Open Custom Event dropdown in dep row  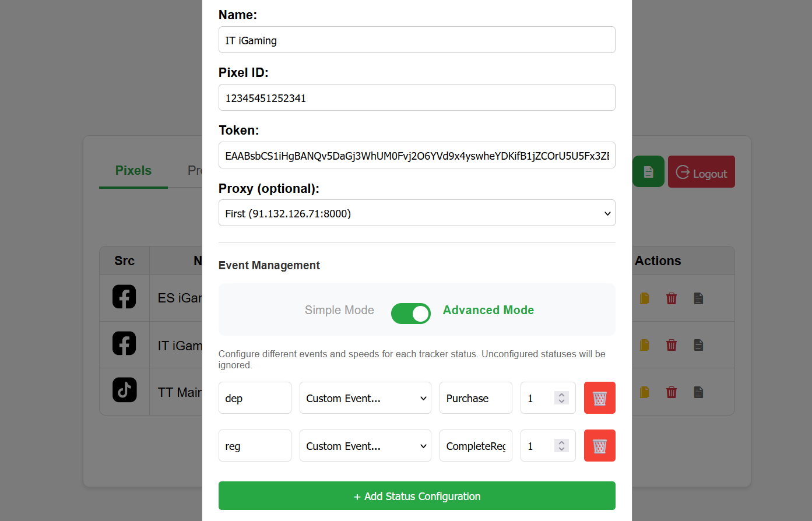tap(365, 398)
